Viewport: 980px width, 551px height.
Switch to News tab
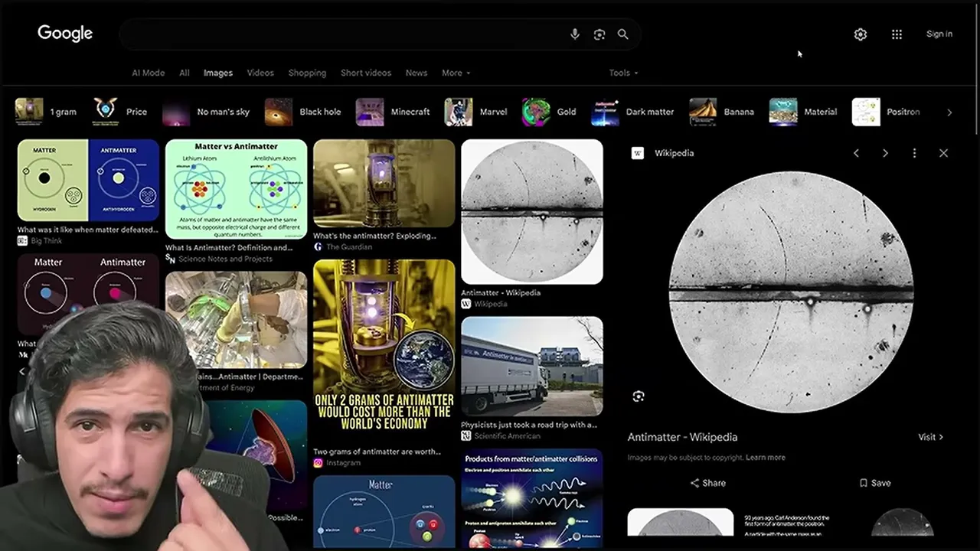[416, 73]
